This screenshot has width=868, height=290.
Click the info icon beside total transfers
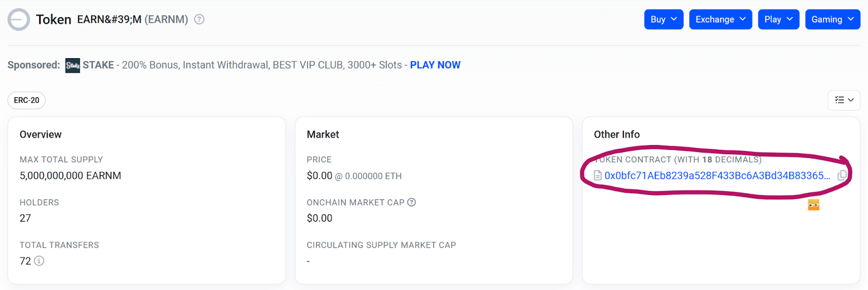click(x=39, y=261)
